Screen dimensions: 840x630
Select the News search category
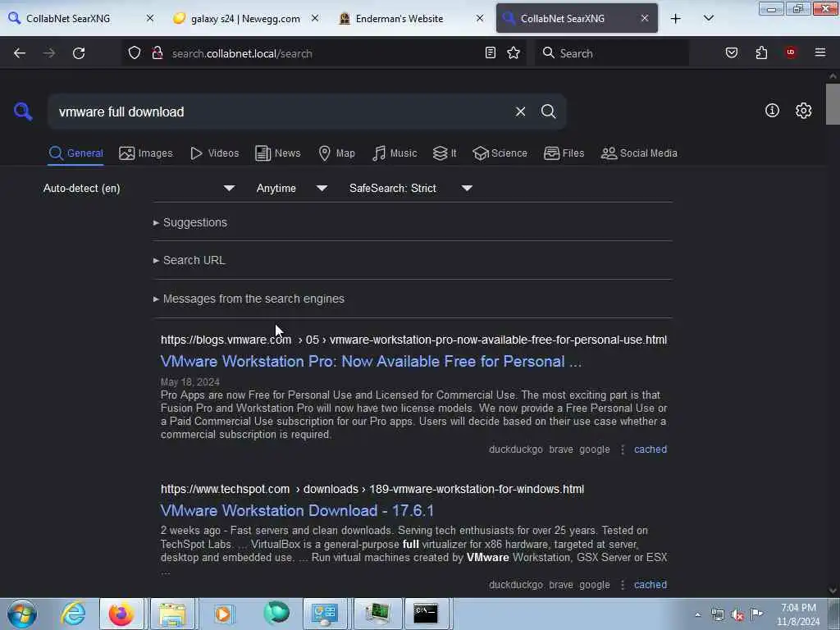277,153
